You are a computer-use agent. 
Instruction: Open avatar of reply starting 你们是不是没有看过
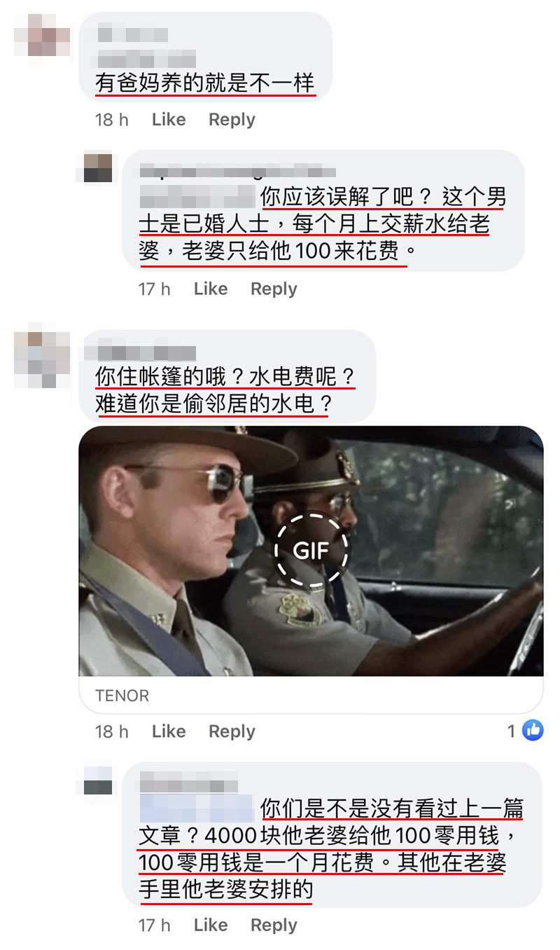tap(98, 780)
